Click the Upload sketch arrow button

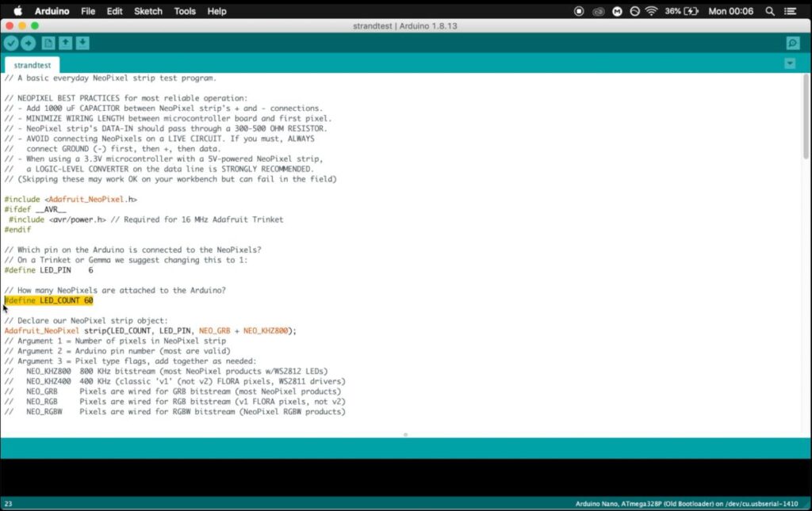coord(29,44)
